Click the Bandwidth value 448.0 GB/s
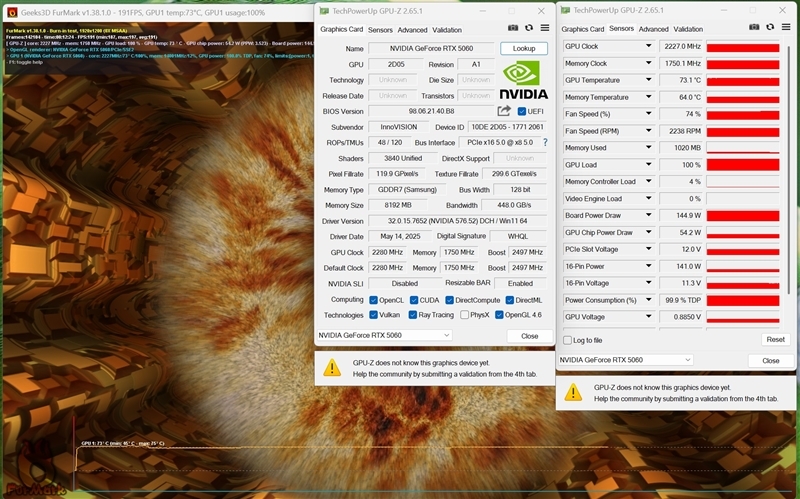800x499 pixels. pos(514,205)
